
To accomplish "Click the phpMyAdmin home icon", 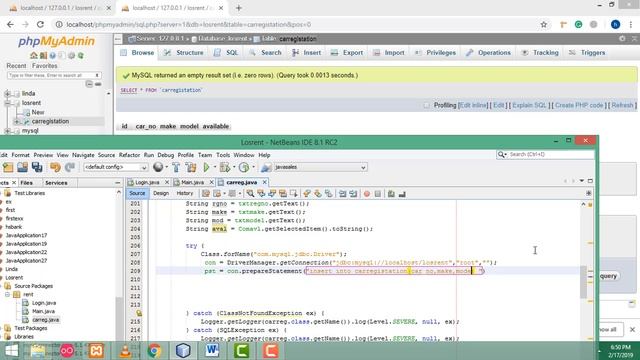I will (x=34, y=56).
